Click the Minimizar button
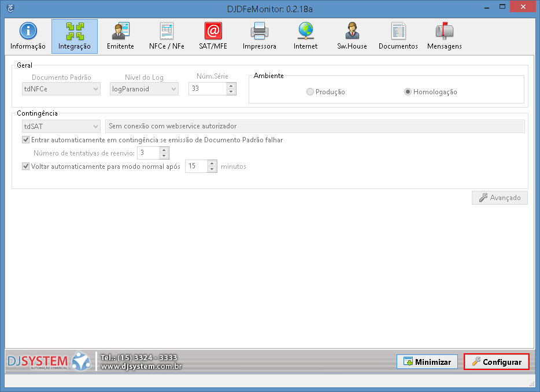Screen dimensions: 540x392 427,362
